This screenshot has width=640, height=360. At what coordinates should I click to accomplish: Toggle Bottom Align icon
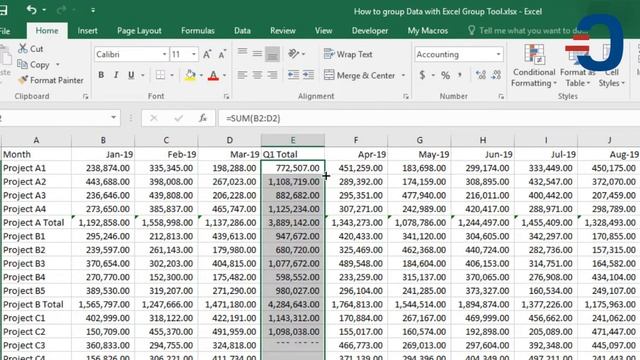(272, 54)
